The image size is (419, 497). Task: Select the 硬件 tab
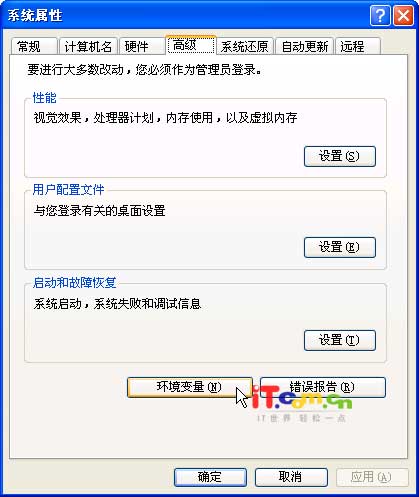[142, 46]
